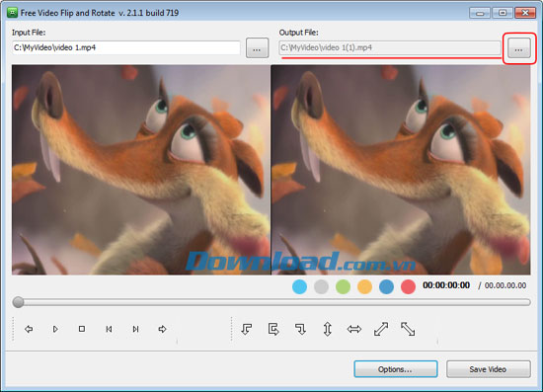543x392 pixels.
Task: Click the output video preview on the right
Action: click(x=401, y=170)
